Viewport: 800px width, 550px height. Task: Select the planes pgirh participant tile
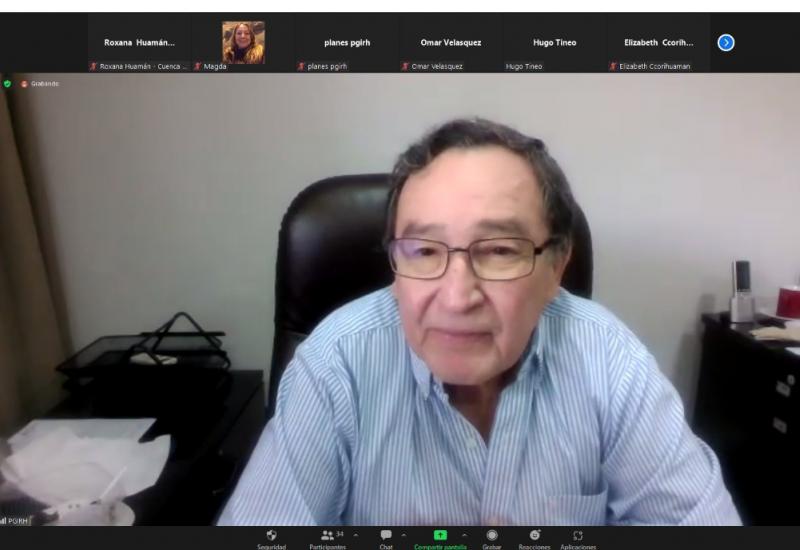click(x=347, y=43)
